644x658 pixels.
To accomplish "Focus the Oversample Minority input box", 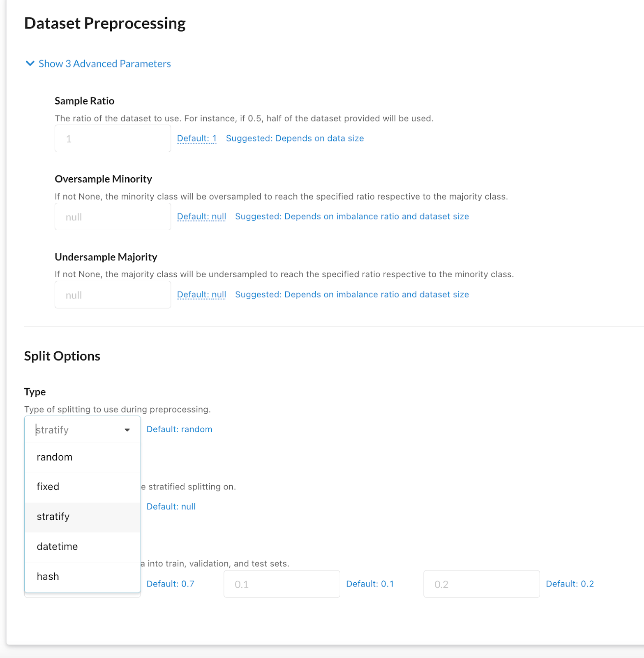I will coord(113,217).
